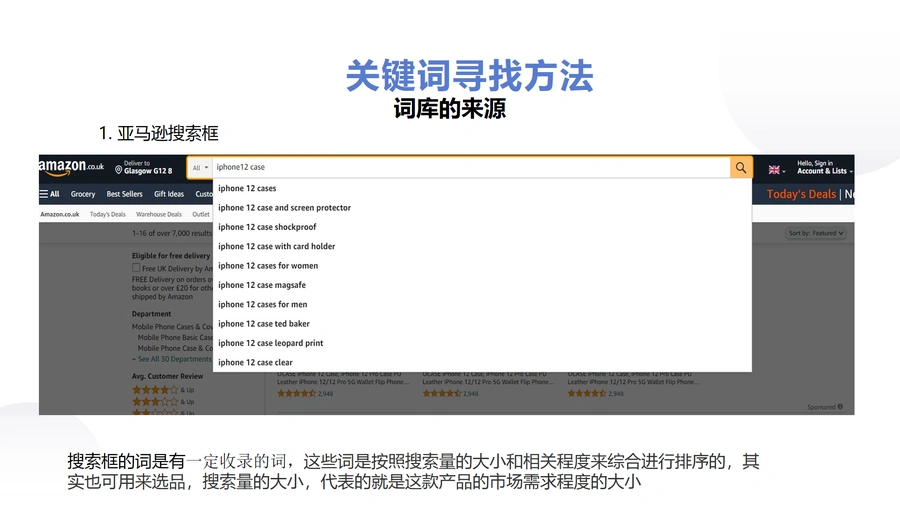The height and width of the screenshot is (506, 900).
Task: Open the Grocery nav link
Action: (x=83, y=194)
